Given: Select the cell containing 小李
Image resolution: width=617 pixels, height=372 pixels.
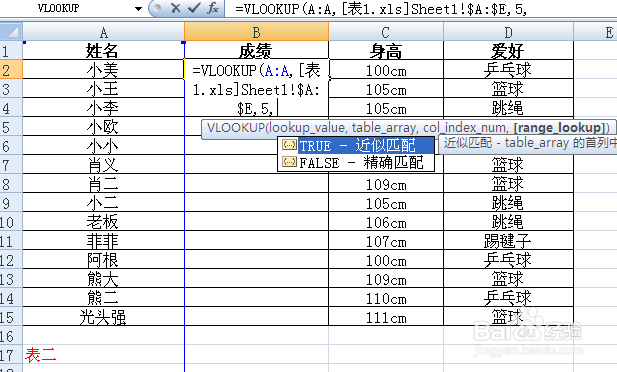Looking at the screenshot, I should [103, 108].
